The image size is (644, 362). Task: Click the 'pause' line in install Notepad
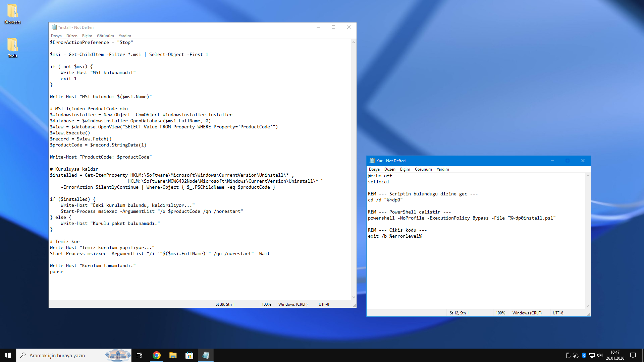pyautogui.click(x=57, y=271)
